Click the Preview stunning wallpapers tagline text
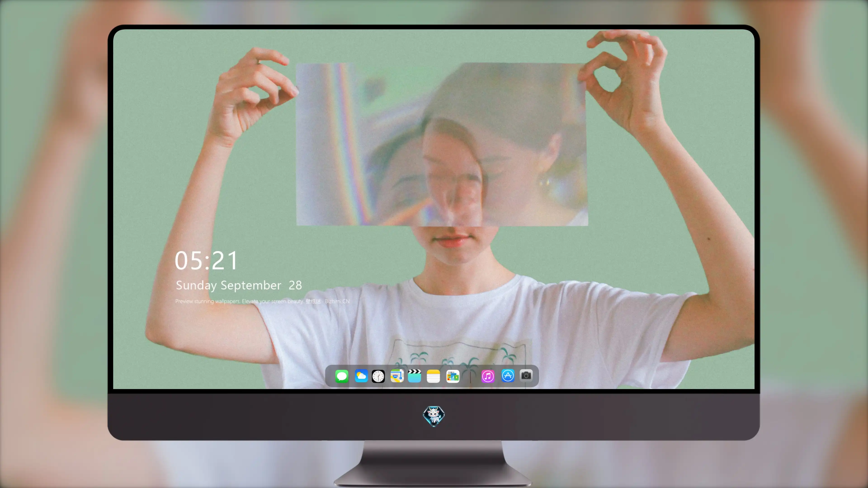The width and height of the screenshot is (868, 488). 262,301
